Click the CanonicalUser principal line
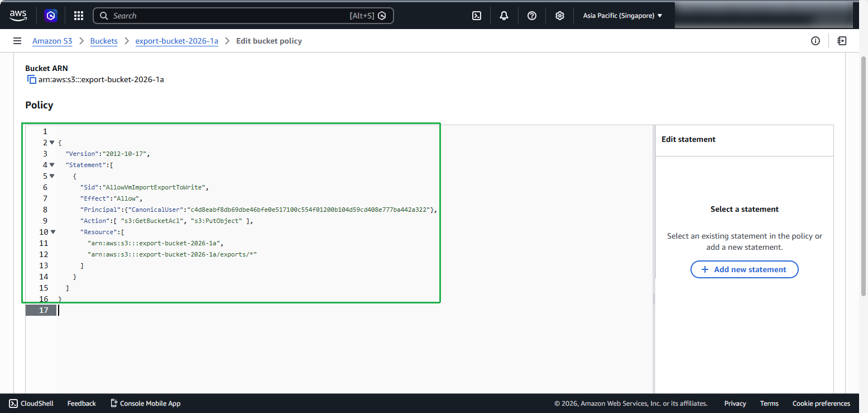The height and width of the screenshot is (413, 868). coord(258,210)
